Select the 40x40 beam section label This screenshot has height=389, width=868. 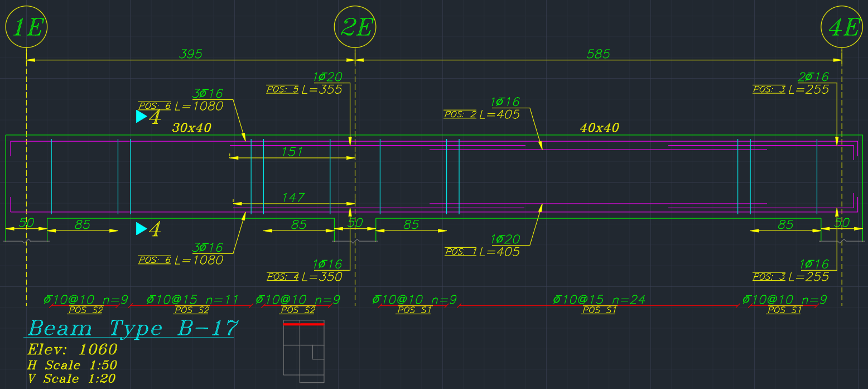click(600, 128)
